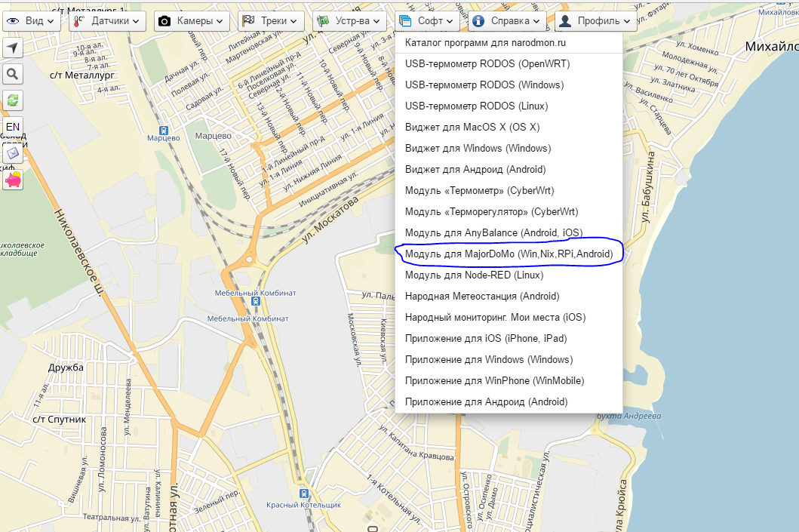Expand the Датчики dropdown

tap(108, 21)
